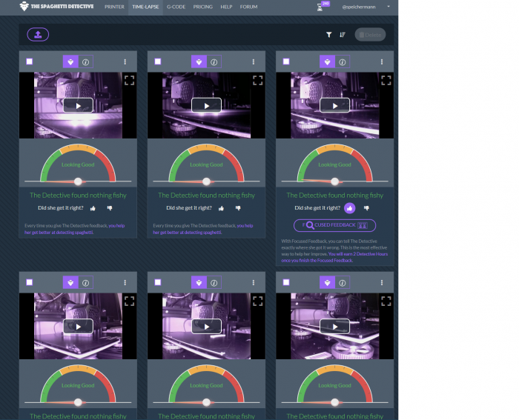Check the third time-lapse card checkbox
Viewport: 519px width, 420px height.
[x=286, y=61]
